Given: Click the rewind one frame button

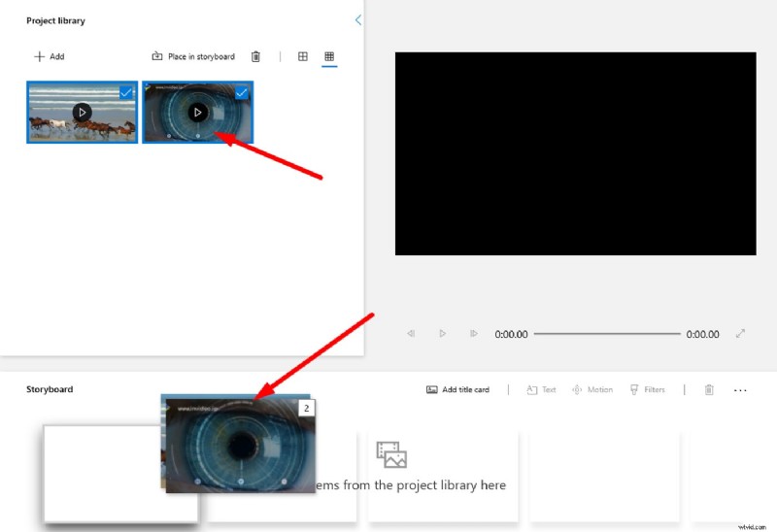Looking at the screenshot, I should coord(411,334).
